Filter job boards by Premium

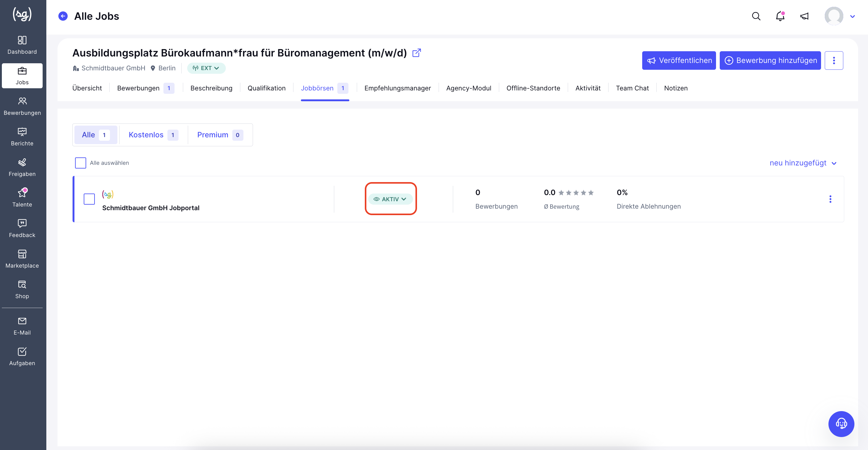tap(220, 135)
